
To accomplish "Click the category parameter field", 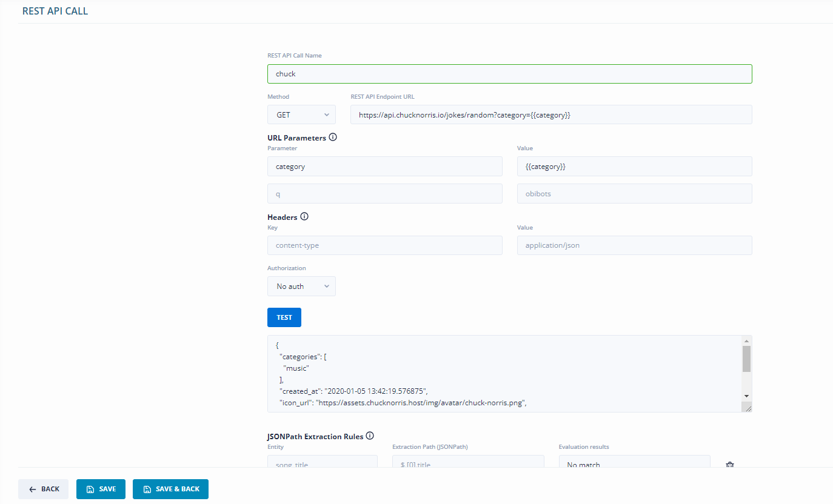I will 385,167.
